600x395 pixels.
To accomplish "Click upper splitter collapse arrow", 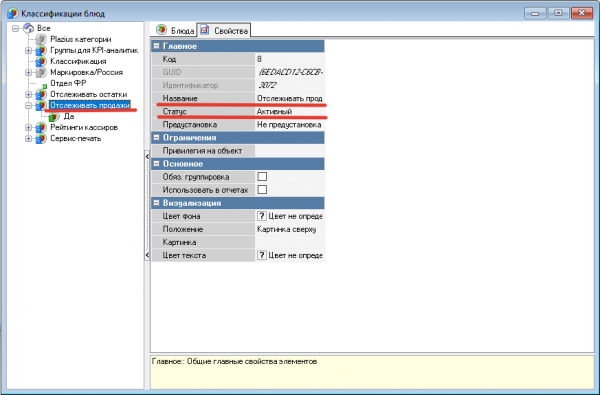I will 147,157.
